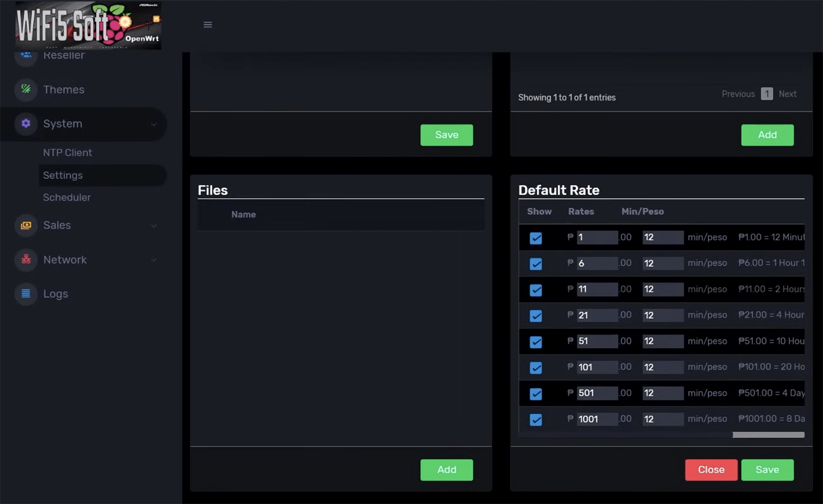Click the WiFi5 Soft logo
This screenshot has width=823, height=504.
(88, 25)
